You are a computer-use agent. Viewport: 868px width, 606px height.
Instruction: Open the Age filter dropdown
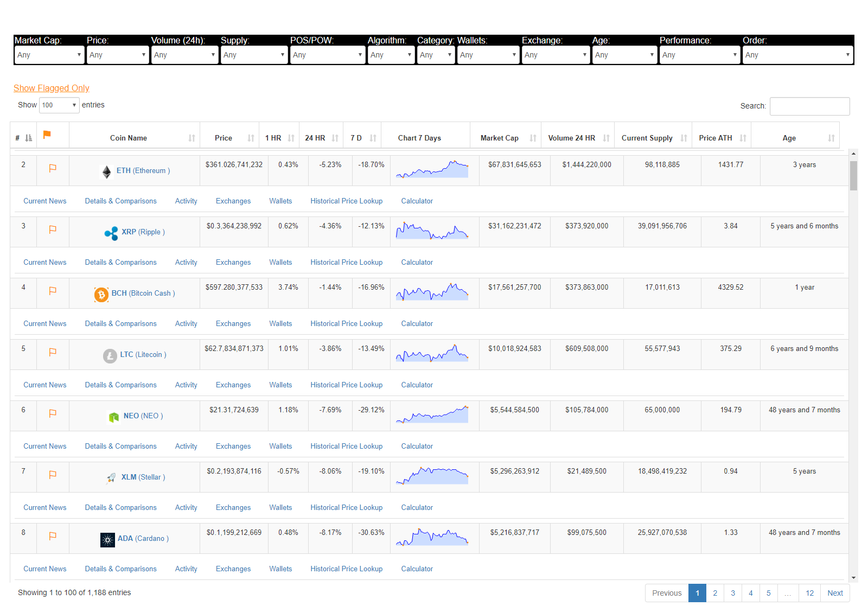624,55
